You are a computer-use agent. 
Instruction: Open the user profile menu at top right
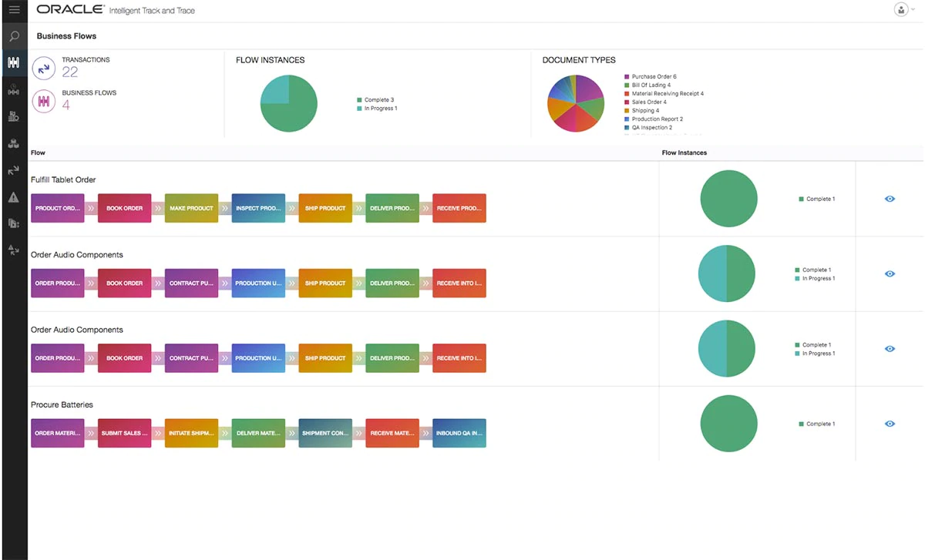click(901, 10)
